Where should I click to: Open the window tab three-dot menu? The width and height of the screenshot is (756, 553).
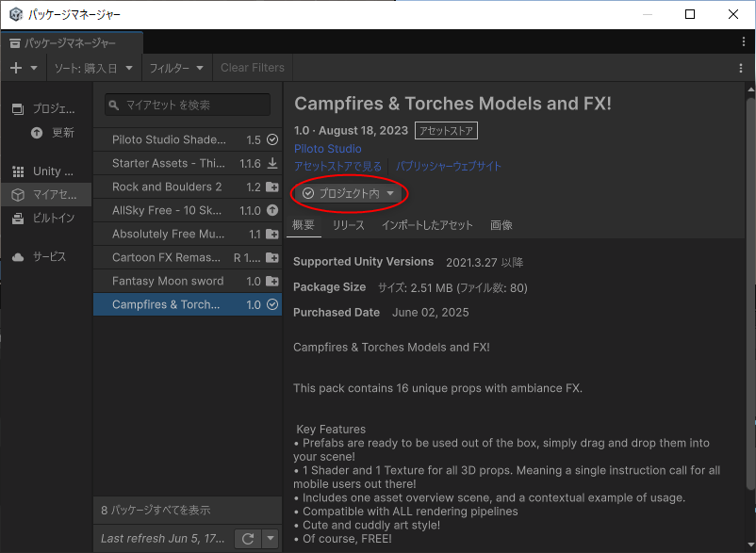[744, 41]
